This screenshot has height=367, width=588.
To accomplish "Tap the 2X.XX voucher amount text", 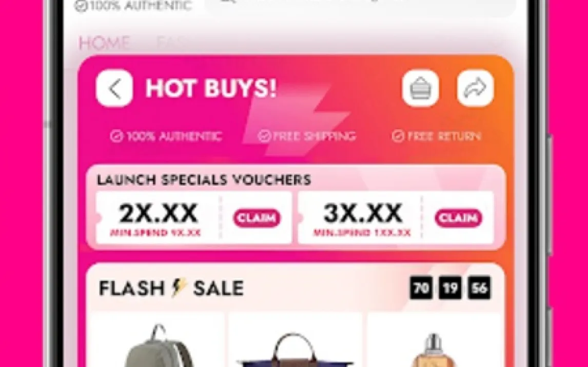I will coord(158,213).
